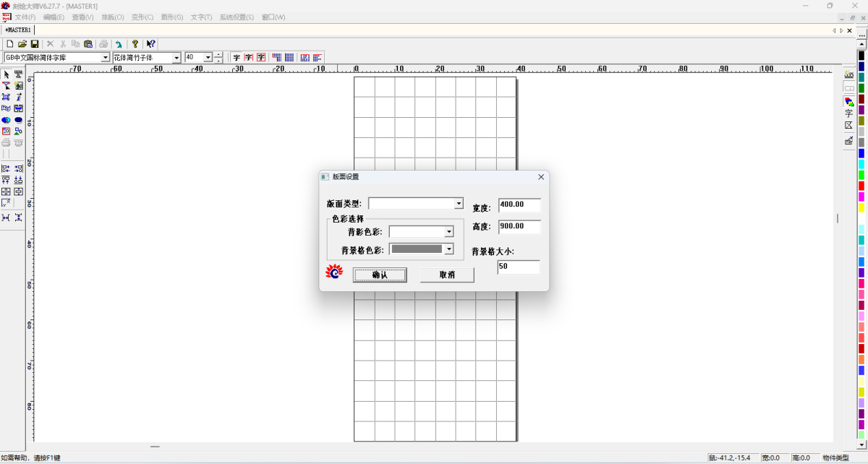The height and width of the screenshot is (464, 868).
Task: Click the undo arrow icon in toolbar
Action: [x=119, y=44]
